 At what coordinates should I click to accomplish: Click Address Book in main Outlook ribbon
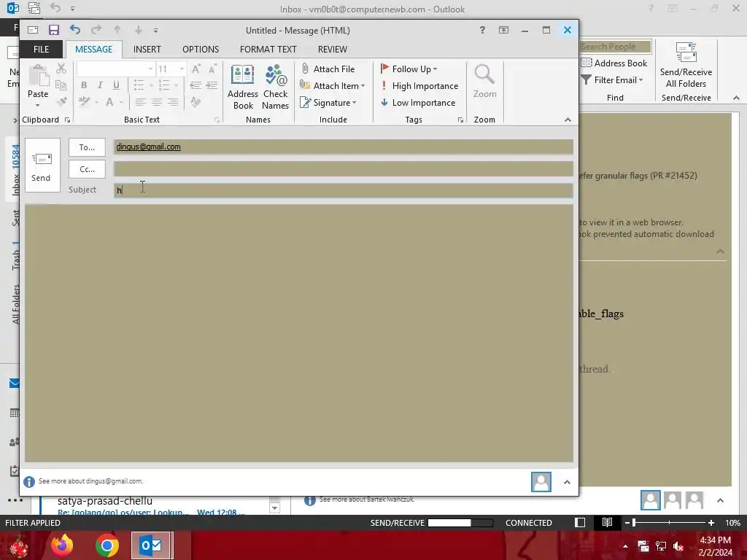(614, 63)
